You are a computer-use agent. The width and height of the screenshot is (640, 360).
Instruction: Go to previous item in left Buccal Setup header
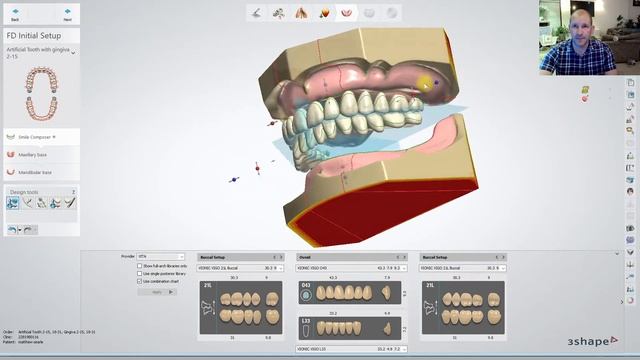click(274, 257)
